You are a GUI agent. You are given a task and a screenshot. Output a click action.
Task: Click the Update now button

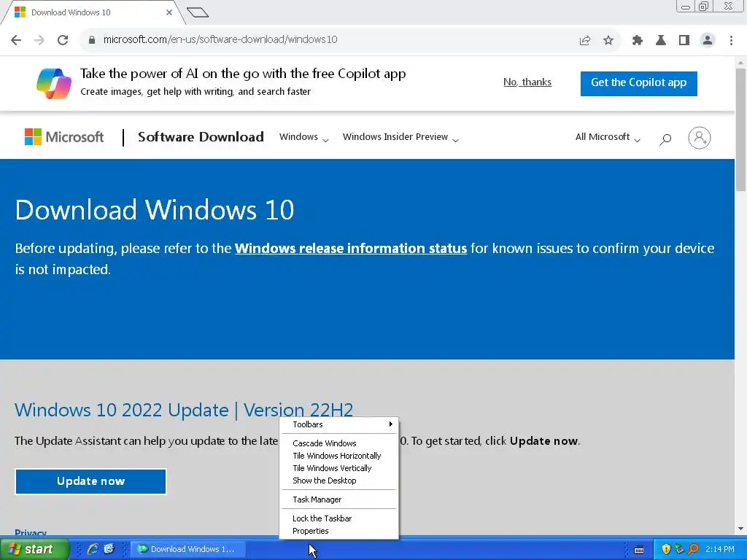90,481
